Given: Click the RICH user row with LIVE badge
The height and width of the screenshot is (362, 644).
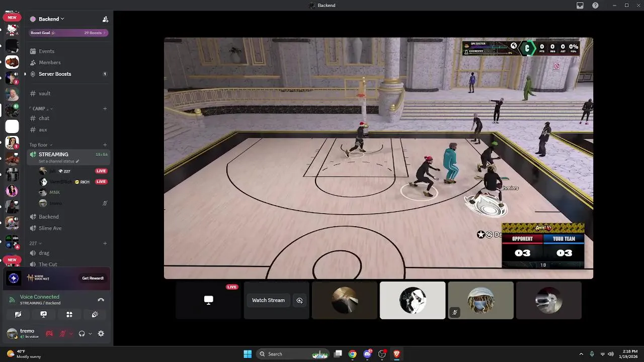Looking at the screenshot, I should point(73,182).
